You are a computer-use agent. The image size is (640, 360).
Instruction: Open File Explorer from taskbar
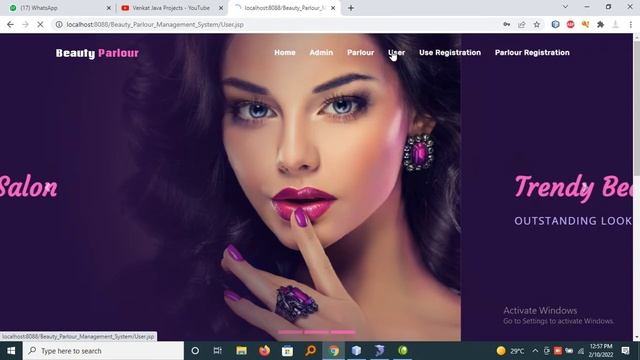click(x=241, y=351)
